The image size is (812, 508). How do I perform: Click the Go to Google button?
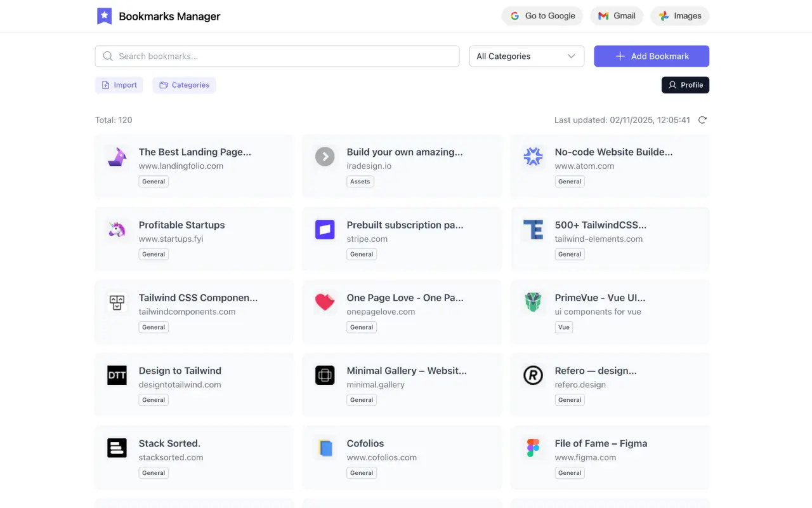[x=542, y=16]
